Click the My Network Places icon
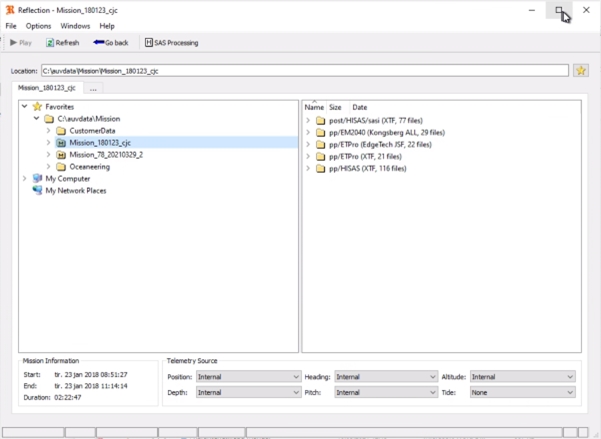This screenshot has height=439, width=601. [37, 191]
